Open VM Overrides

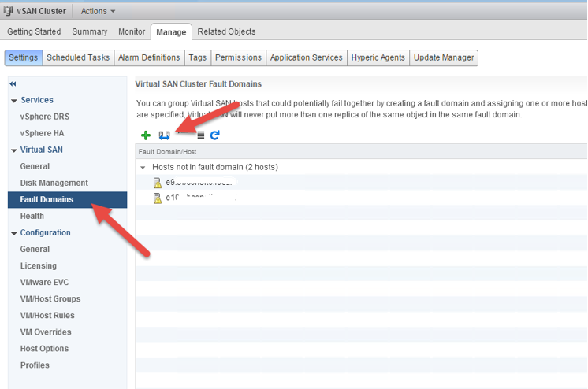[x=46, y=332]
